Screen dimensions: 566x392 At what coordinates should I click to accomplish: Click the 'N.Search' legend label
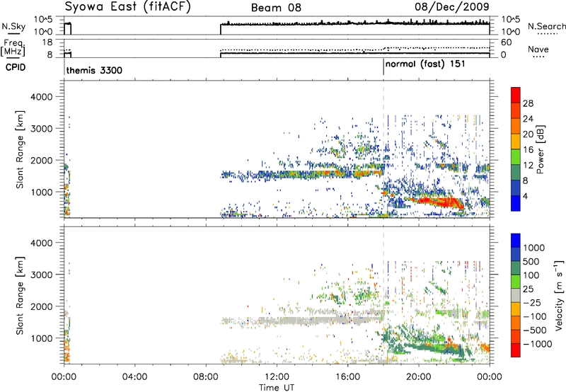546,26
